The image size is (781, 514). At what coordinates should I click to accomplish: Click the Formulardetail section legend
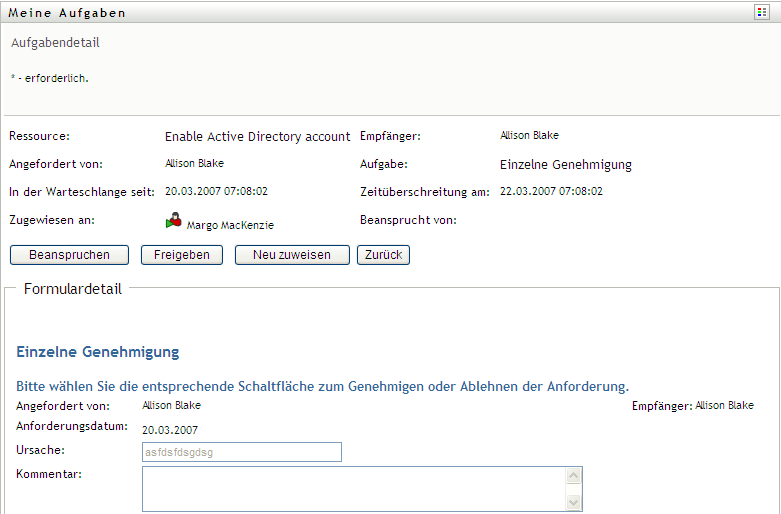(x=72, y=289)
